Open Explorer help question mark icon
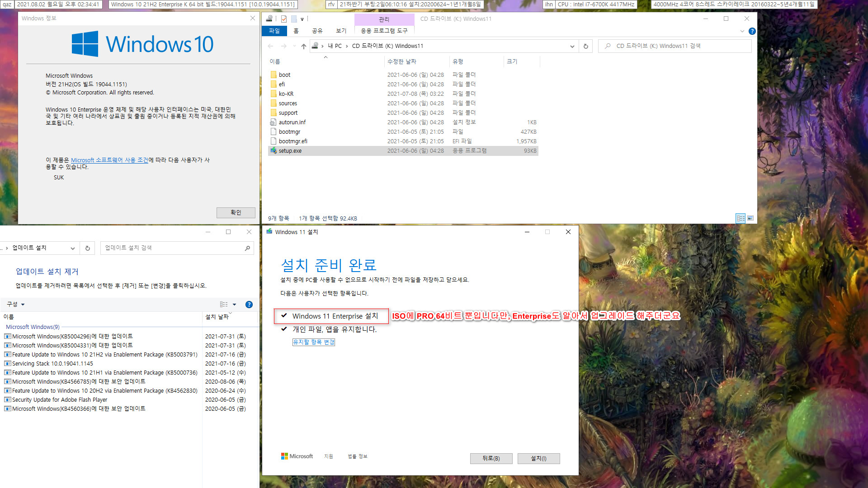 click(752, 31)
